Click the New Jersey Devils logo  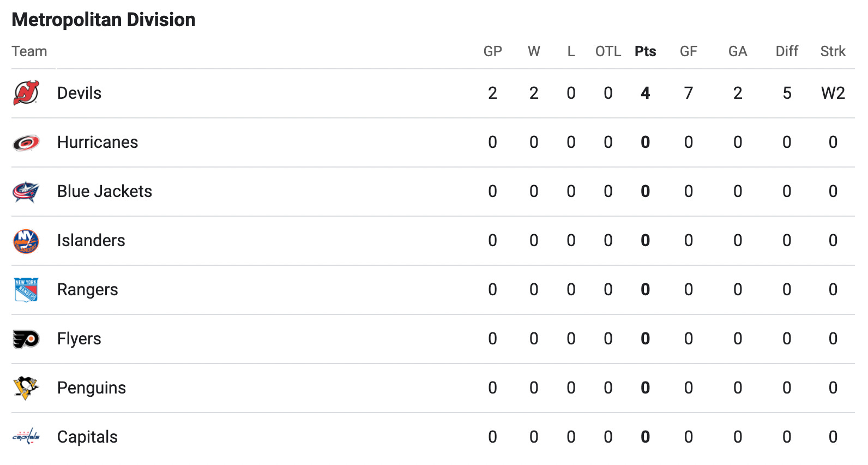tap(26, 93)
